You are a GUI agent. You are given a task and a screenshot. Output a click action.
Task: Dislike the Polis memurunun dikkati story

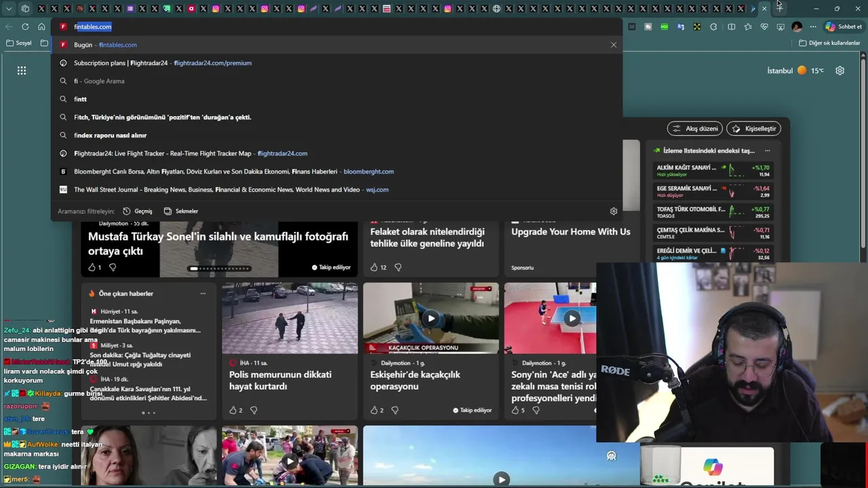[254, 410]
